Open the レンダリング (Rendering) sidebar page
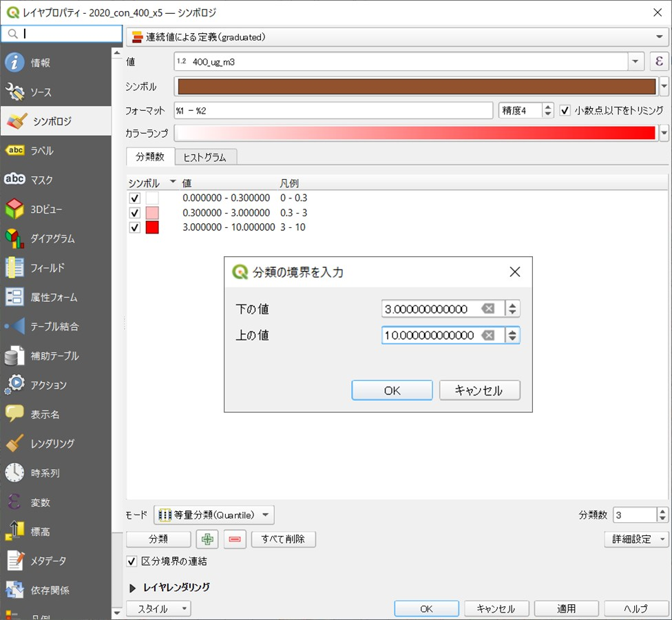This screenshot has width=672, height=620. (56, 444)
